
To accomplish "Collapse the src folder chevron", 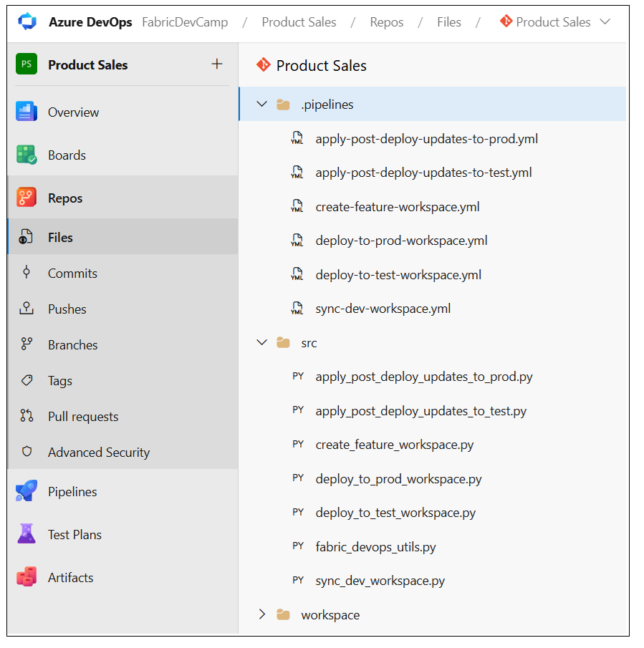I will [262, 342].
